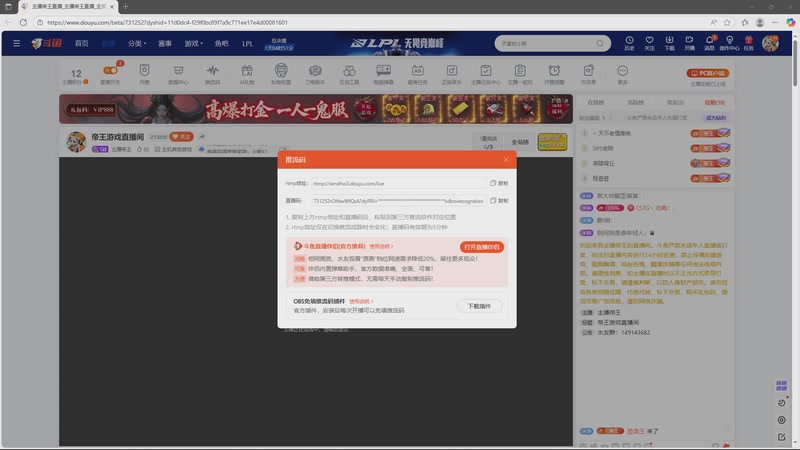Expand the 游戏 dropdown in navigation
Screen dimensions: 800x450
click(x=193, y=43)
